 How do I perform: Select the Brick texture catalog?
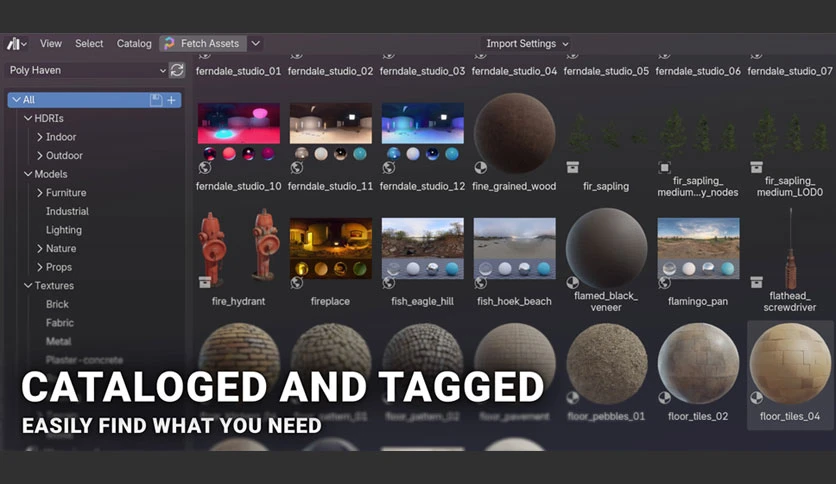point(57,304)
